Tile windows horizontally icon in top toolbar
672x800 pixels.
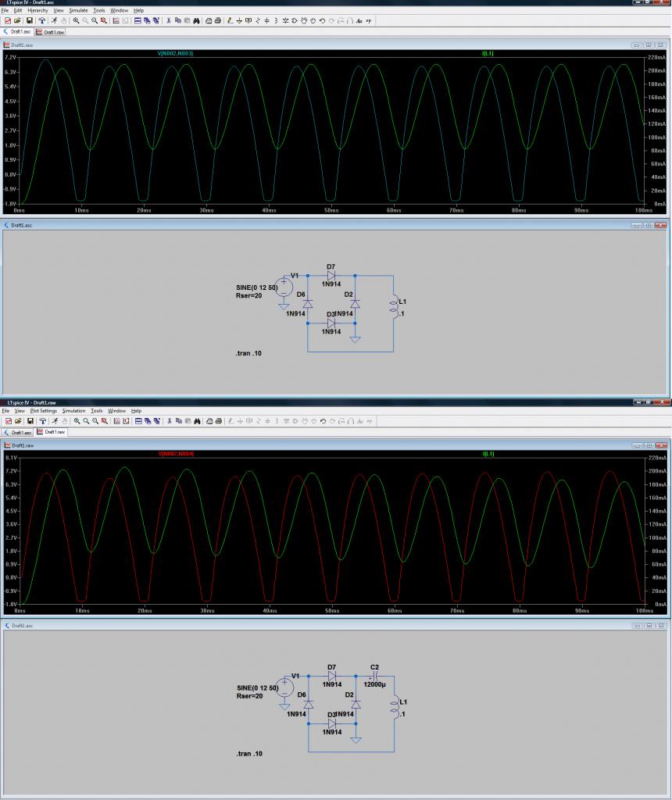click(x=138, y=21)
